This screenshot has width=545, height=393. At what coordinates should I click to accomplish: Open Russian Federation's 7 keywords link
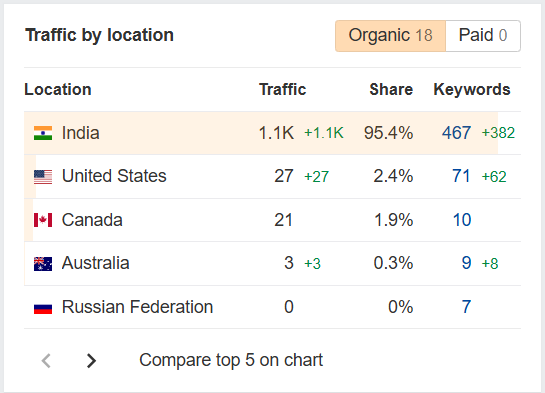466,307
